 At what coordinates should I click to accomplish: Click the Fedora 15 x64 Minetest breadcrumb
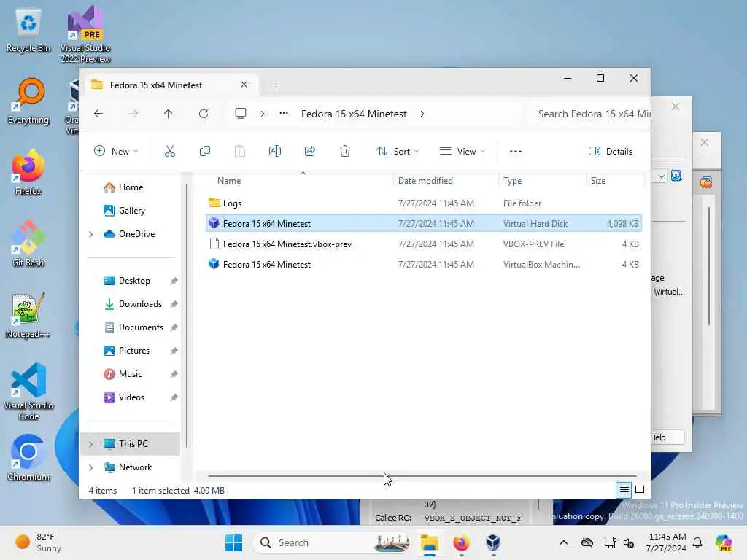pos(354,114)
